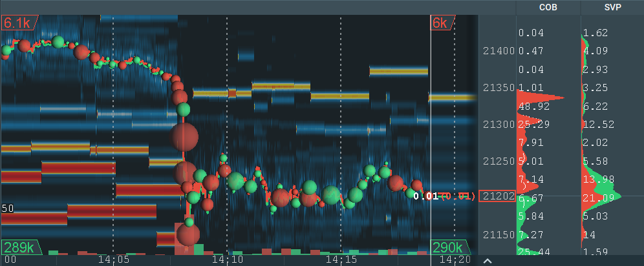This screenshot has width=644, height=266.
Task: Click the SVP value 3.25
Action: [x=595, y=88]
